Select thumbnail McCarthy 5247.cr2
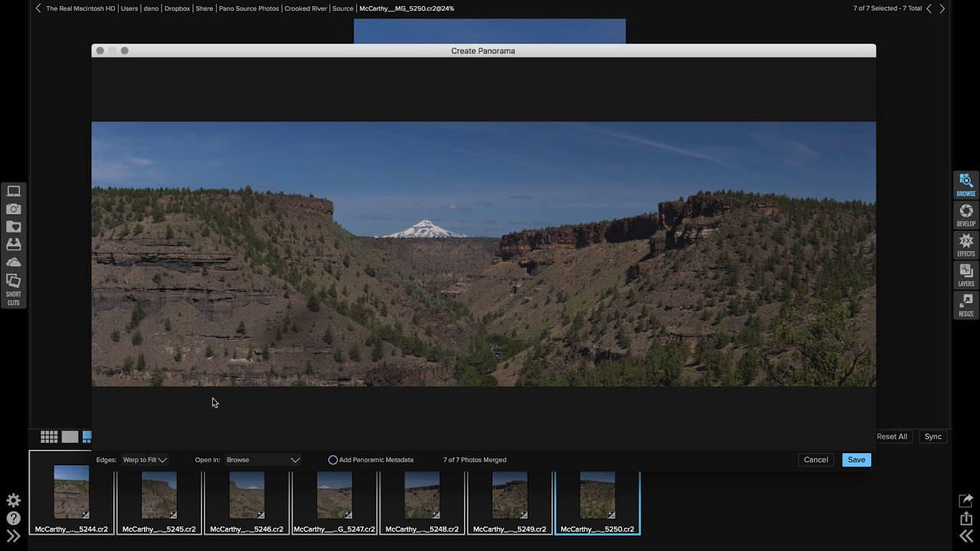Viewport: 980px width, 551px height. [x=335, y=501]
